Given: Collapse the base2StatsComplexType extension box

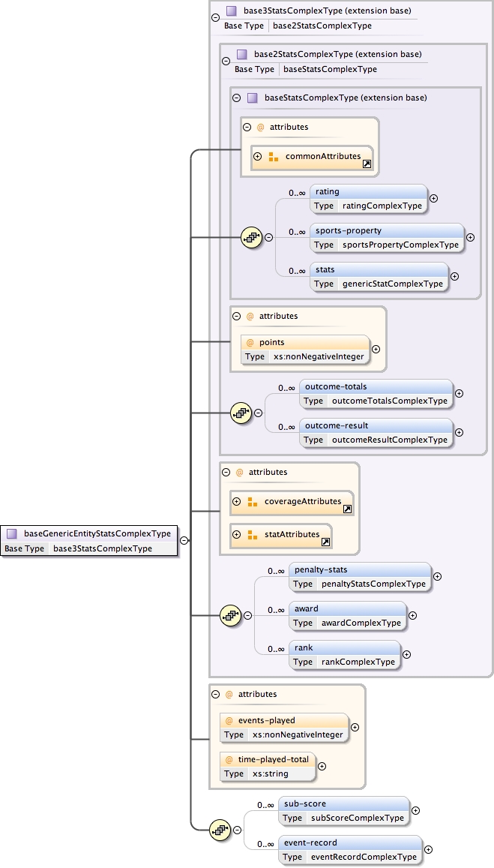Looking at the screenshot, I should point(226,60).
